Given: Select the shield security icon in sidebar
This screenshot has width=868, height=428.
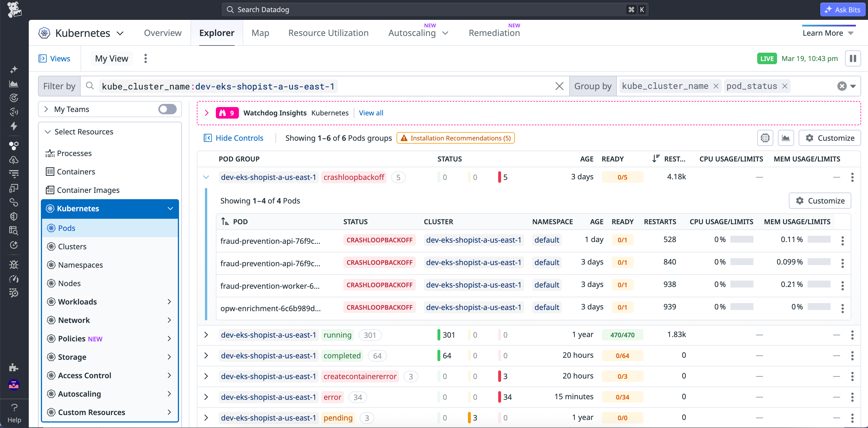Looking at the screenshot, I should (14, 216).
